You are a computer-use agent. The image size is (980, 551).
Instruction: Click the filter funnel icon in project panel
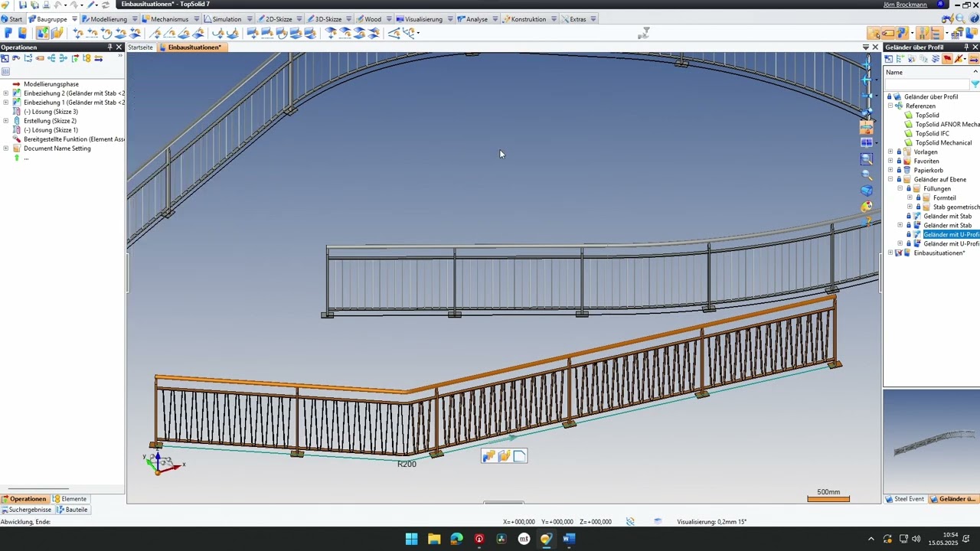pyautogui.click(x=975, y=84)
